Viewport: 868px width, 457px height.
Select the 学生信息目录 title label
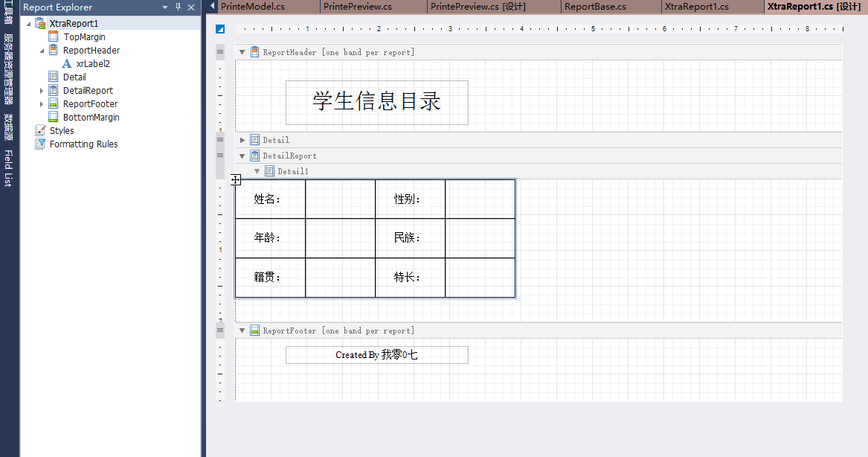(x=376, y=102)
